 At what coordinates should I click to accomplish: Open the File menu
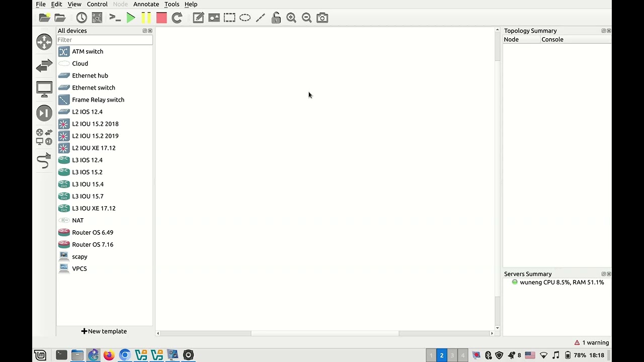41,4
